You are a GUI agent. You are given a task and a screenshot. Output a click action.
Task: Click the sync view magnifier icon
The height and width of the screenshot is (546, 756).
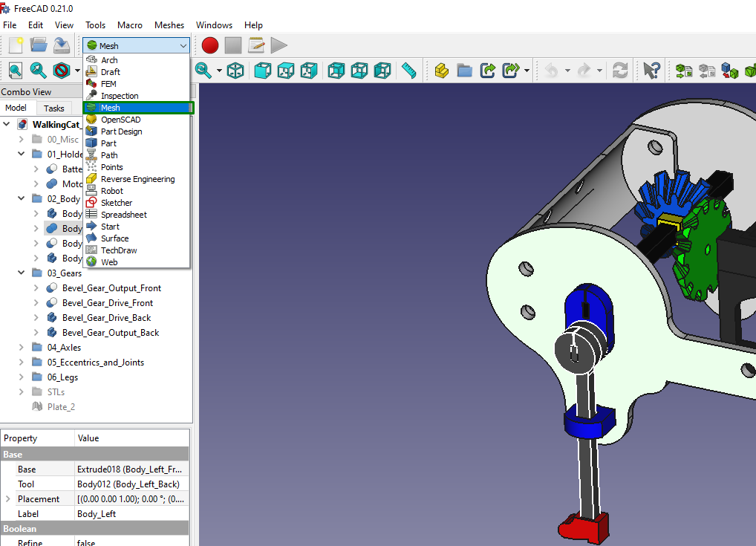click(203, 71)
